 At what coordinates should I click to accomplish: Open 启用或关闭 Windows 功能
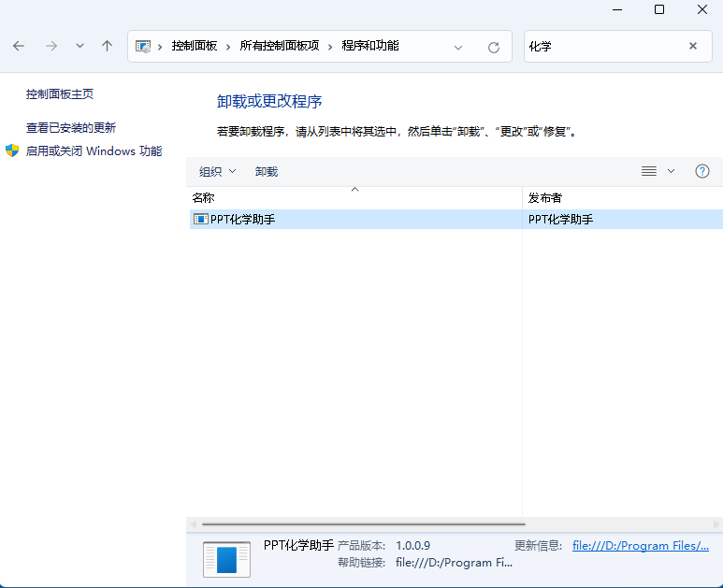coord(94,151)
